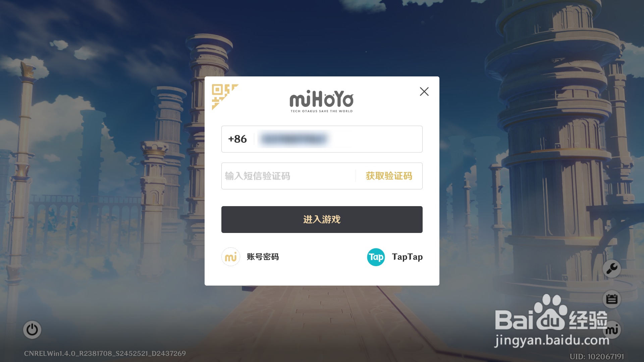
Task: Select the gold mi account icon
Action: tap(231, 257)
